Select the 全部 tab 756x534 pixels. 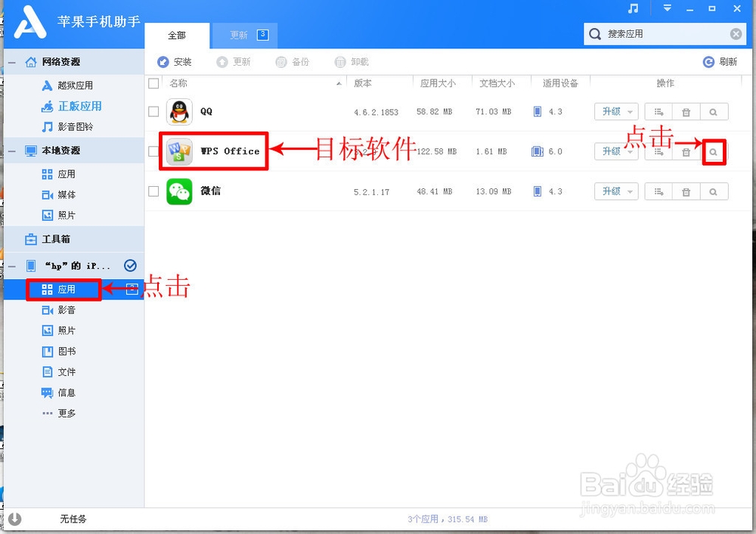coord(177,35)
